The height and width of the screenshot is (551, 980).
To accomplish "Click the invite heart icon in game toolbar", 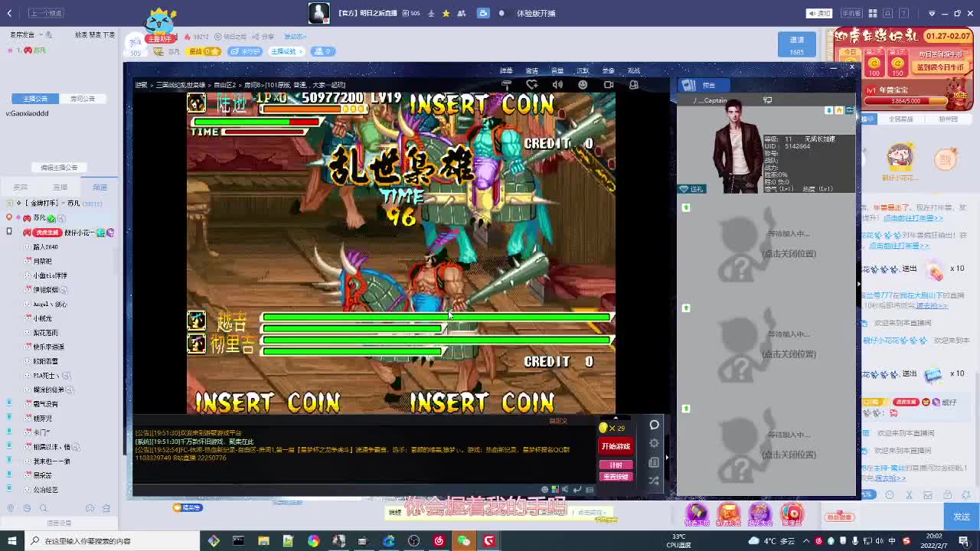I will click(532, 84).
